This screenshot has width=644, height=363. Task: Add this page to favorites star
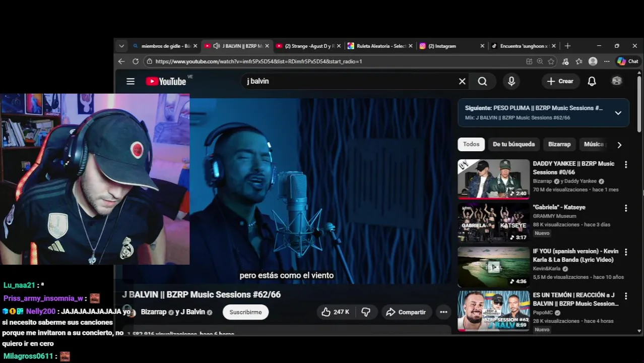click(551, 62)
